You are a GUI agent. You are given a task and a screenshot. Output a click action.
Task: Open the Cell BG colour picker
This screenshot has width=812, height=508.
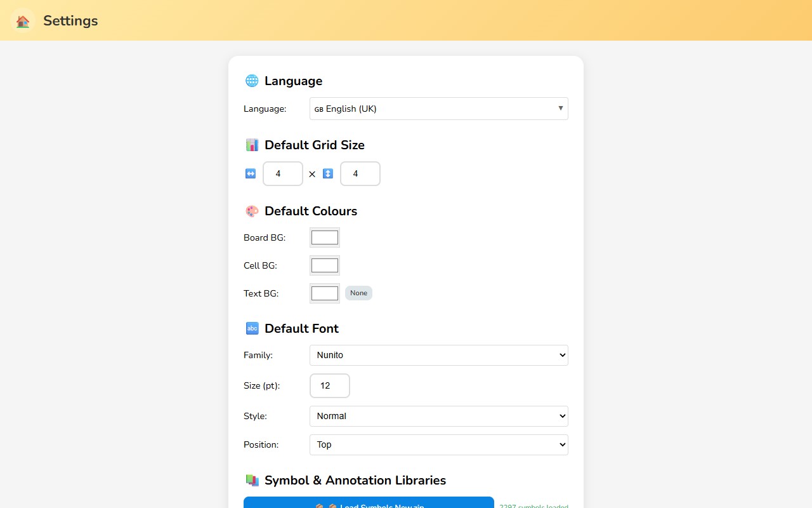(x=324, y=265)
